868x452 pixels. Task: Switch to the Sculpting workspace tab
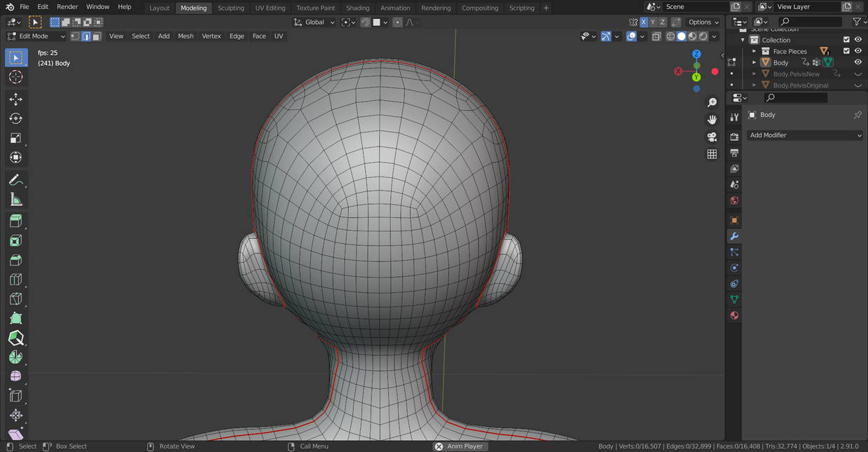point(230,8)
